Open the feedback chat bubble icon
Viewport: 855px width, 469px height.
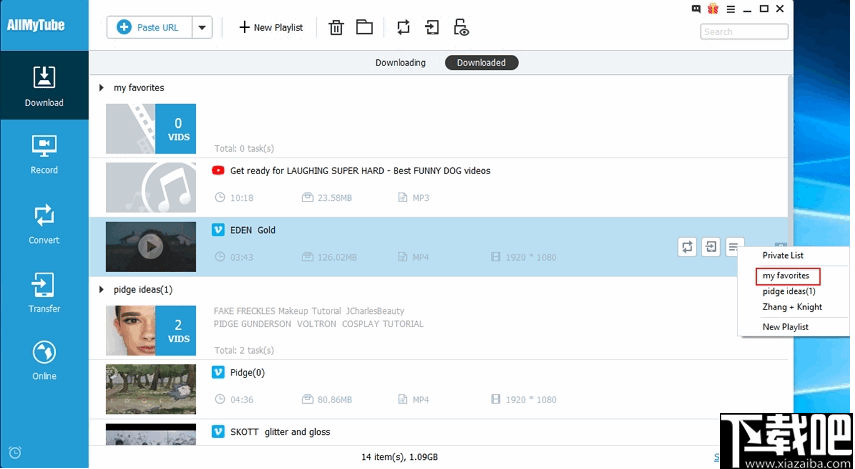pyautogui.click(x=696, y=9)
